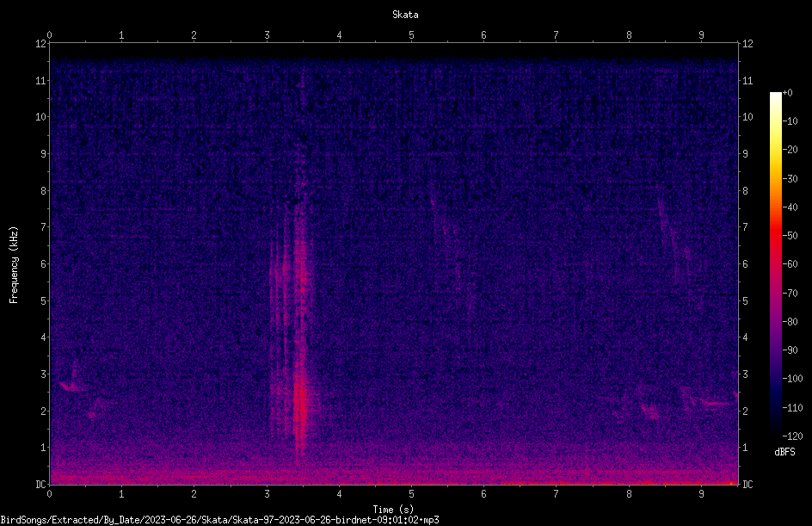Click the "12" tick on the left frequency axis
The height and width of the screenshot is (526, 812).
click(40, 44)
